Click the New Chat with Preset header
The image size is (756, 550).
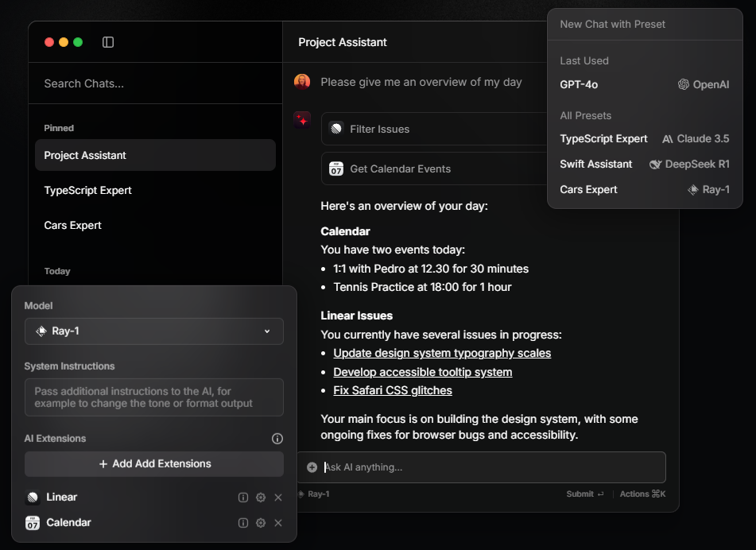[x=612, y=24]
